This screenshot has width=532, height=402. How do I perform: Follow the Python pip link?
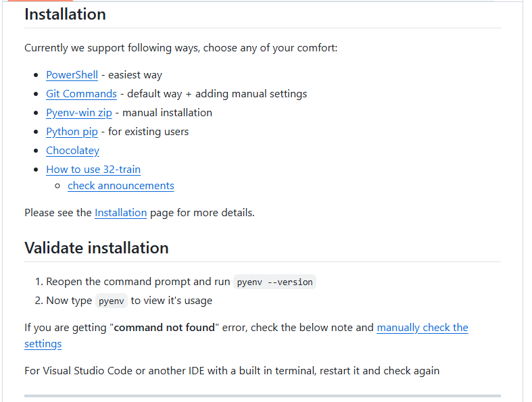click(x=72, y=132)
